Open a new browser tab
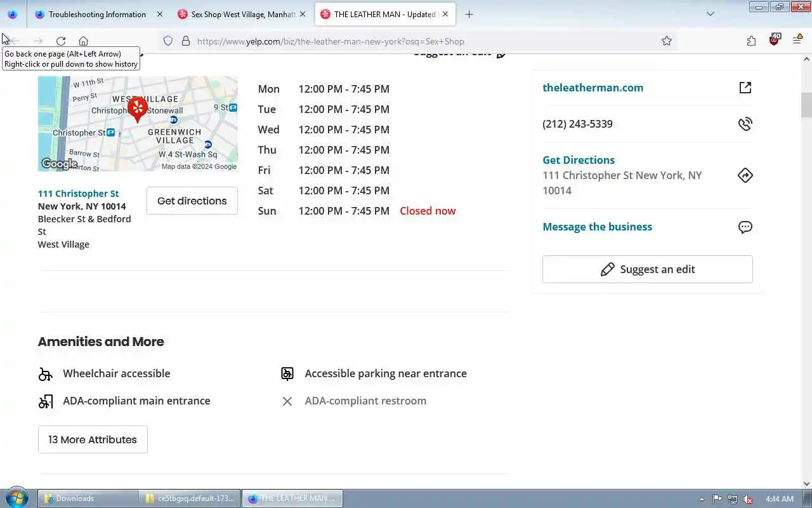 (x=469, y=14)
